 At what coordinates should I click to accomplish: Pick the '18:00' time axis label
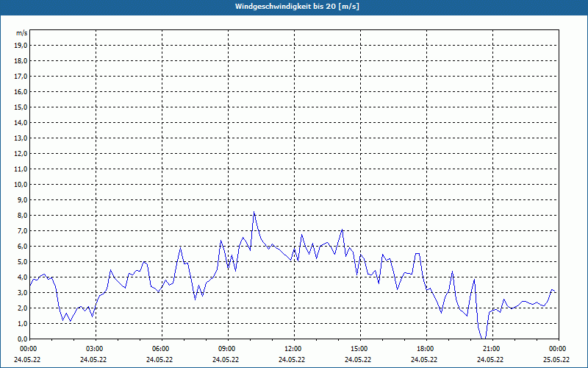pyautogui.click(x=426, y=349)
